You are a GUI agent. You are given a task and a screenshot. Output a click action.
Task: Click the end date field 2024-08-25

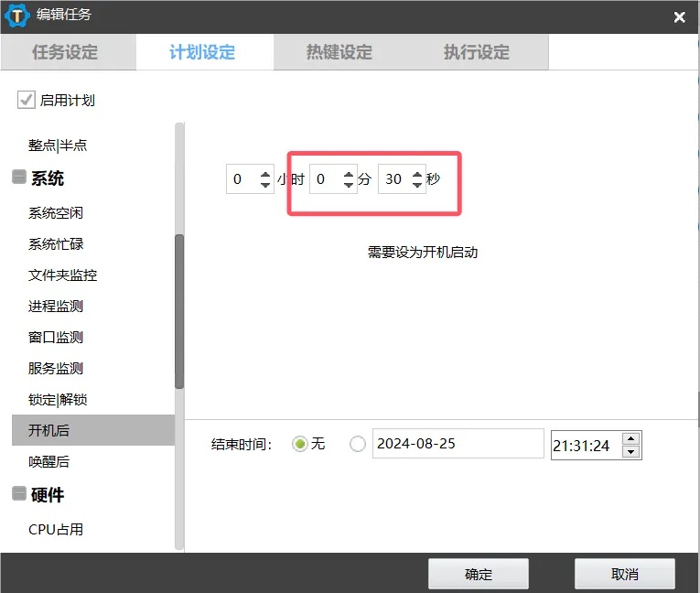(x=458, y=444)
